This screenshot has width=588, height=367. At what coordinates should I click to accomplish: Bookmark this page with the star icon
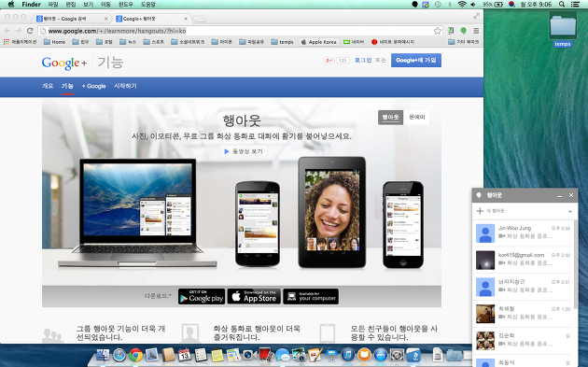pos(437,31)
